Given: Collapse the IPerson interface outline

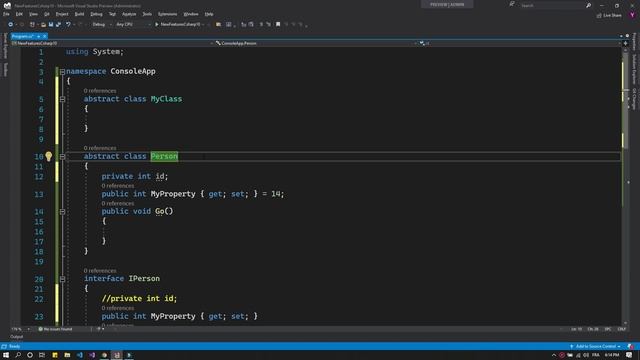Looking at the screenshot, I should [x=62, y=279].
